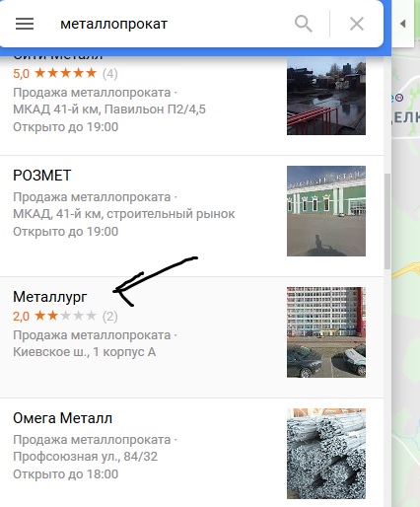View the Омега Металл rebar photo
The image size is (420, 507).
[x=326, y=454]
